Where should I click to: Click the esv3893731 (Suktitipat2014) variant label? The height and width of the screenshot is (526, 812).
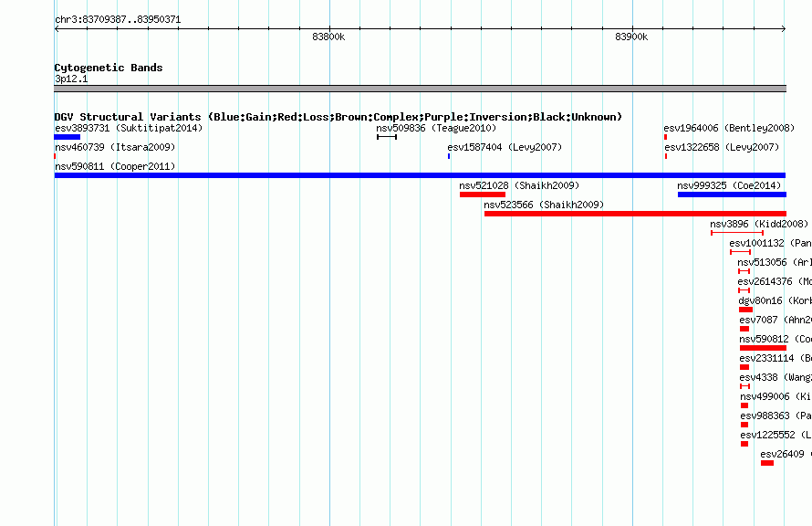[129, 128]
